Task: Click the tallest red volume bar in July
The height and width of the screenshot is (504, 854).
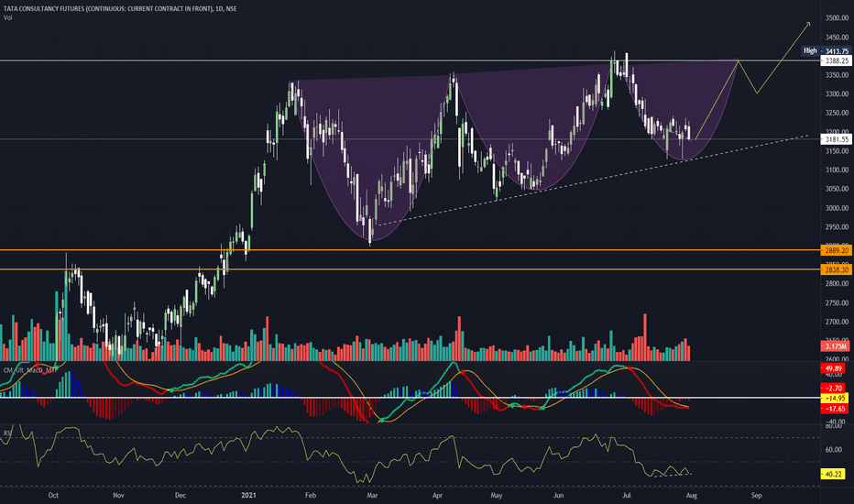Action: [645, 337]
